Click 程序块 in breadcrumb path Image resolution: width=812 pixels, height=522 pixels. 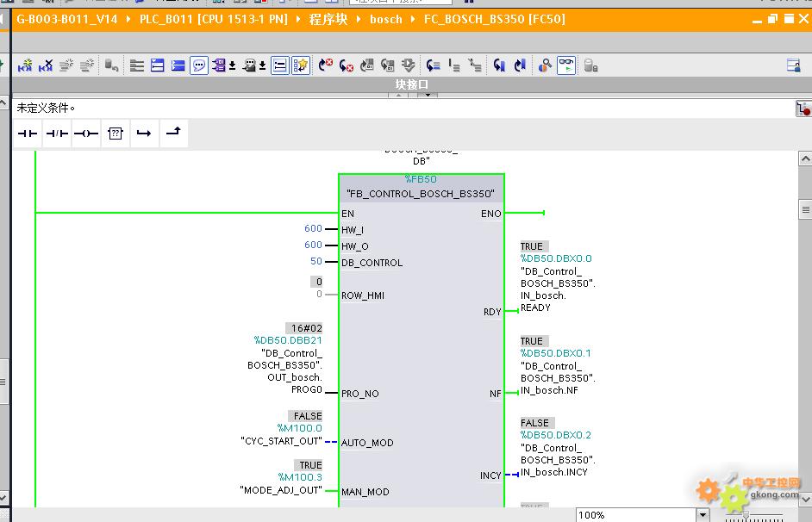coord(328,19)
